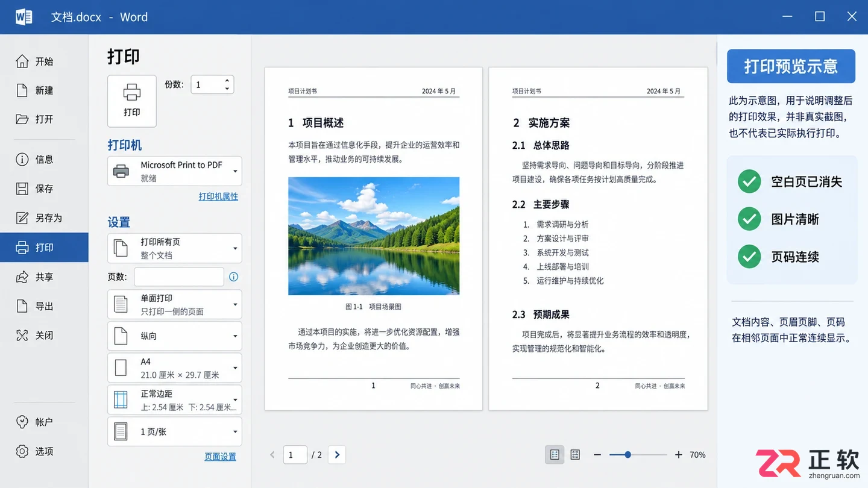Click the green check beside 空白页已消失
The height and width of the screenshot is (488, 868).
[x=749, y=181]
